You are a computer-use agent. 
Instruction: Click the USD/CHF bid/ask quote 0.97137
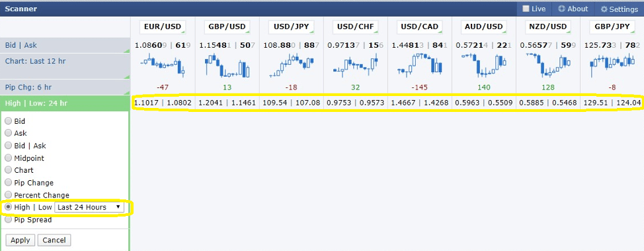coord(355,45)
